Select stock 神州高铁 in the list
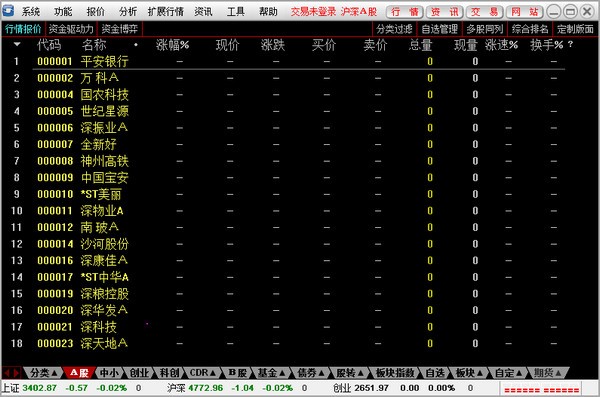The image size is (600, 397). [104, 161]
